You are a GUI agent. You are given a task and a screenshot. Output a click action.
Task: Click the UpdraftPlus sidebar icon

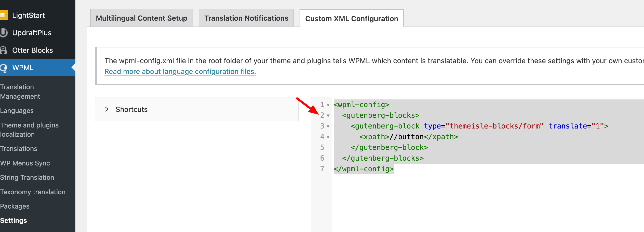[x=4, y=33]
